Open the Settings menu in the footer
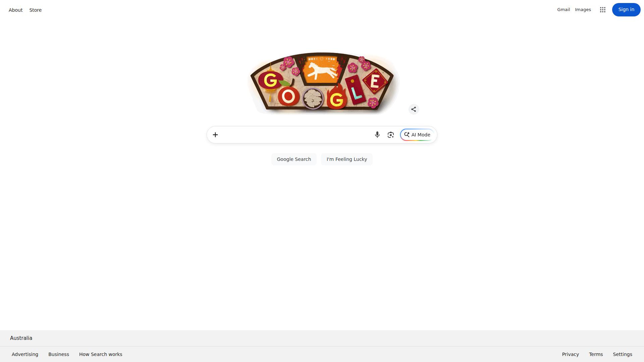This screenshot has height=362, width=644. click(623, 354)
